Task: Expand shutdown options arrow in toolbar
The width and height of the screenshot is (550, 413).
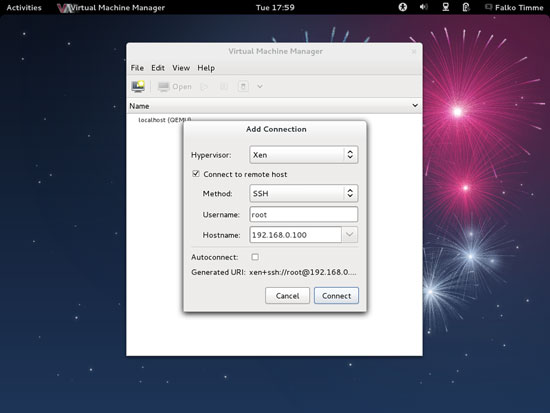Action: point(260,86)
